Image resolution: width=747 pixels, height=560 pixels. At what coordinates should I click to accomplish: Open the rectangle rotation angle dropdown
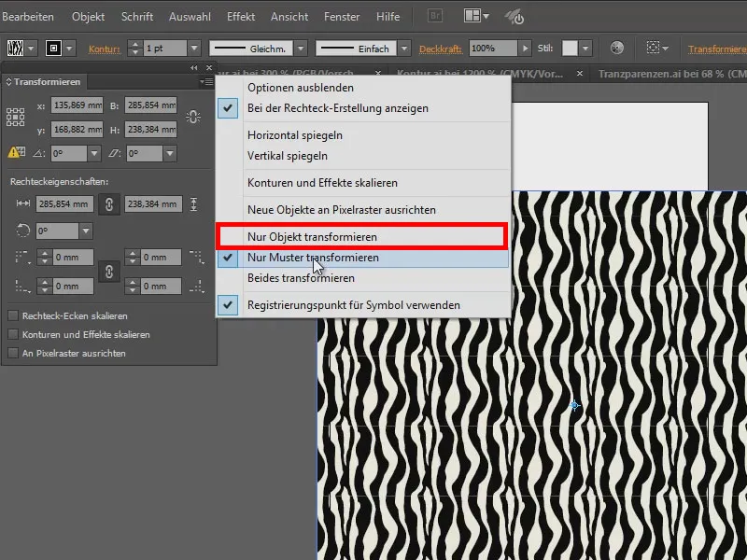point(86,231)
